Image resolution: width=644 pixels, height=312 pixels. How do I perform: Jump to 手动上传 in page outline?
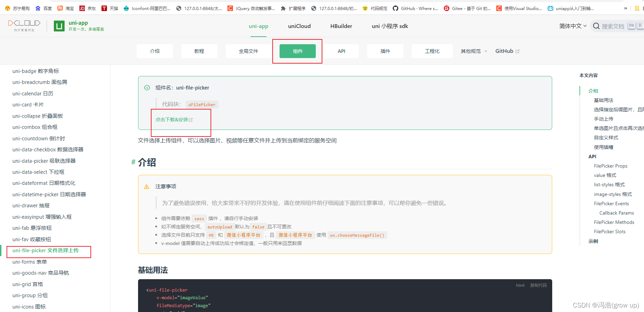click(x=603, y=119)
